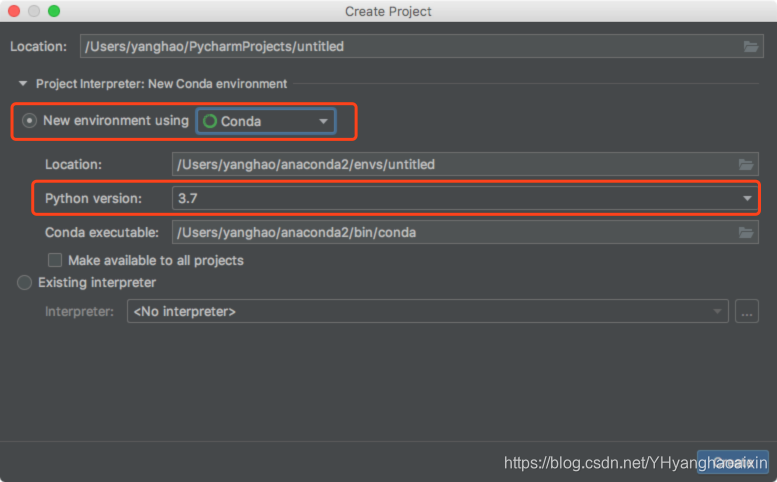Click the Create button

coord(732,462)
